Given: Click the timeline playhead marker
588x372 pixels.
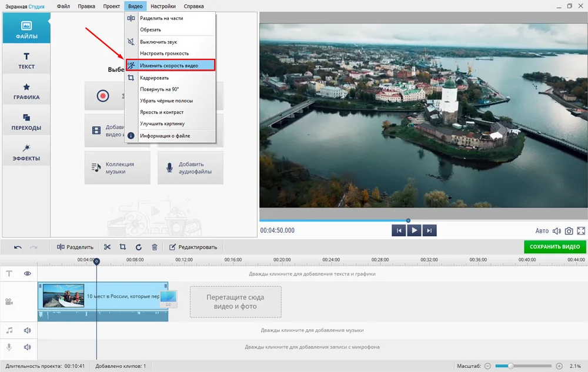Looking at the screenshot, I should tap(96, 261).
